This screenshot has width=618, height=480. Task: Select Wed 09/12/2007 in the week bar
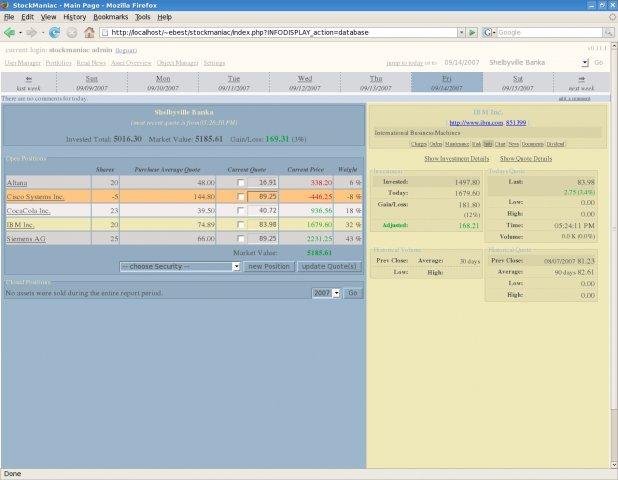point(305,83)
